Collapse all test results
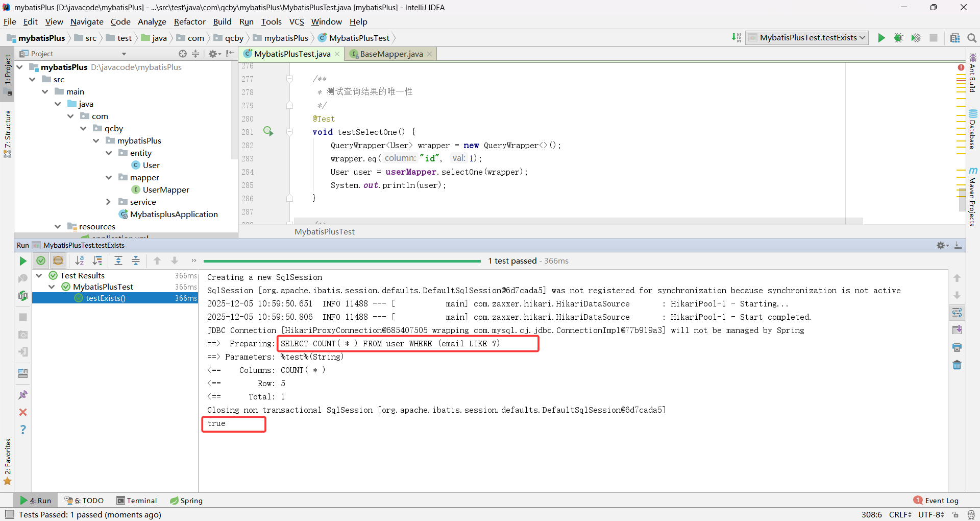The height and width of the screenshot is (521, 980). pyautogui.click(x=136, y=261)
